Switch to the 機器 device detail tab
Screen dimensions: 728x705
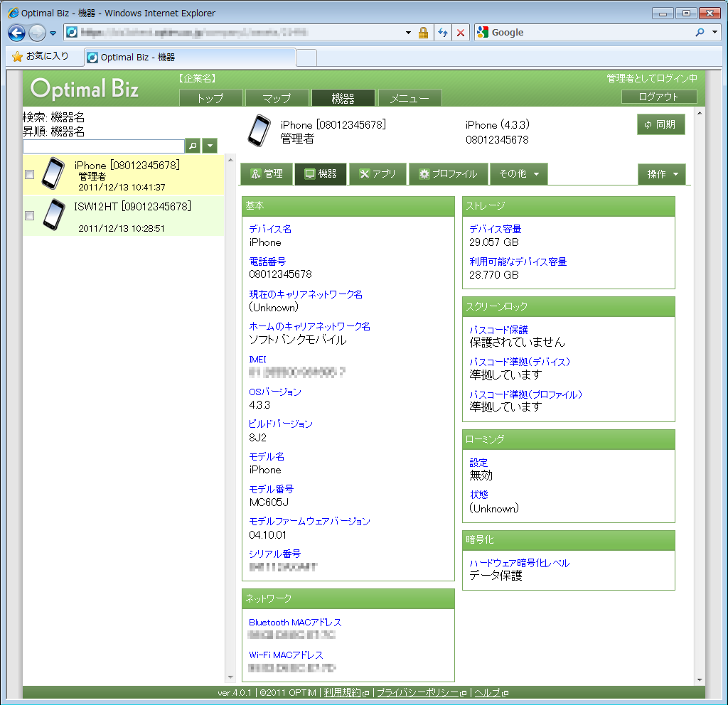pos(321,173)
